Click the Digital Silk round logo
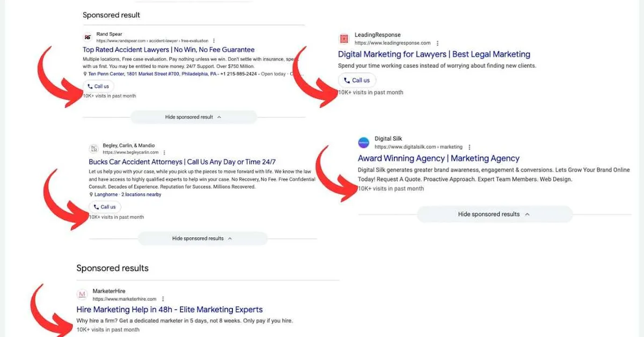This screenshot has height=337, width=644. click(364, 143)
